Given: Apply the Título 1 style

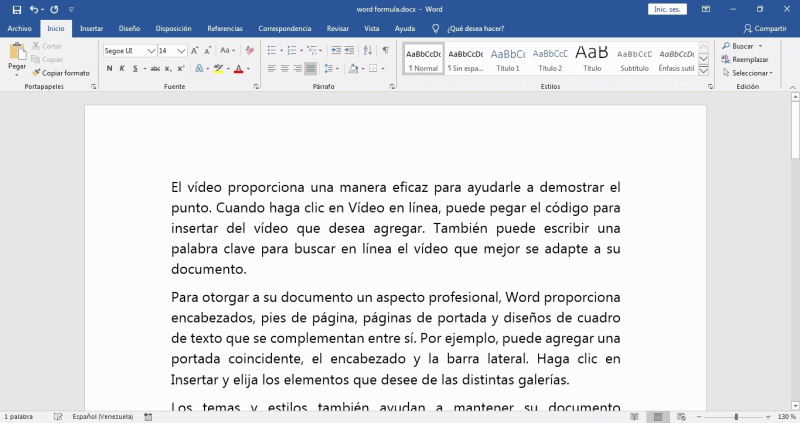Looking at the screenshot, I should click(x=508, y=59).
